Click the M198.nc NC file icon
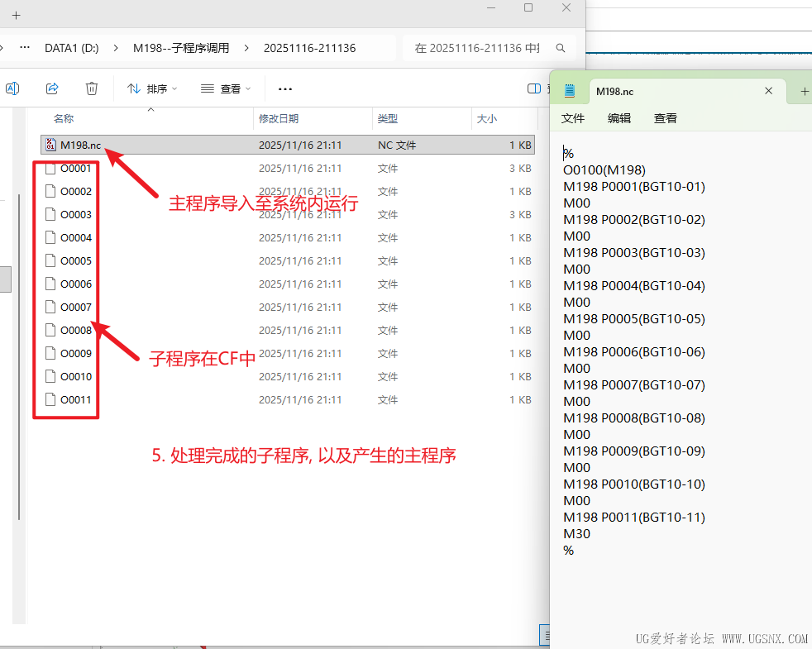 (50, 145)
